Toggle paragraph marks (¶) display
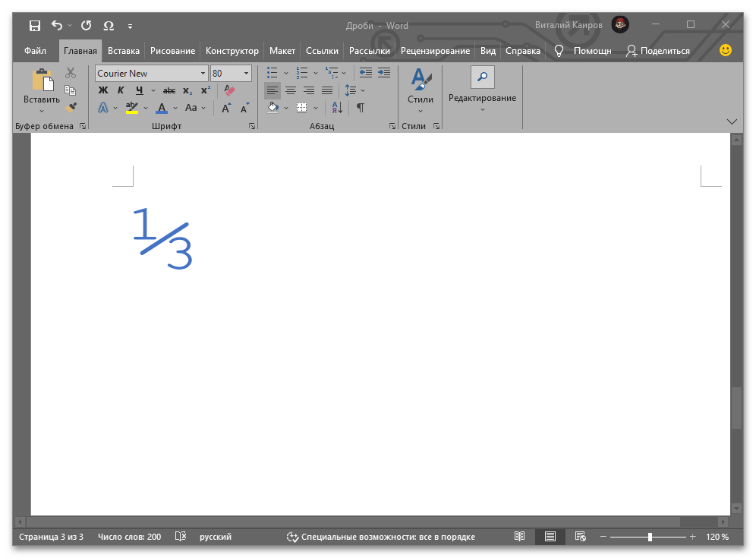The image size is (756, 558). [361, 108]
